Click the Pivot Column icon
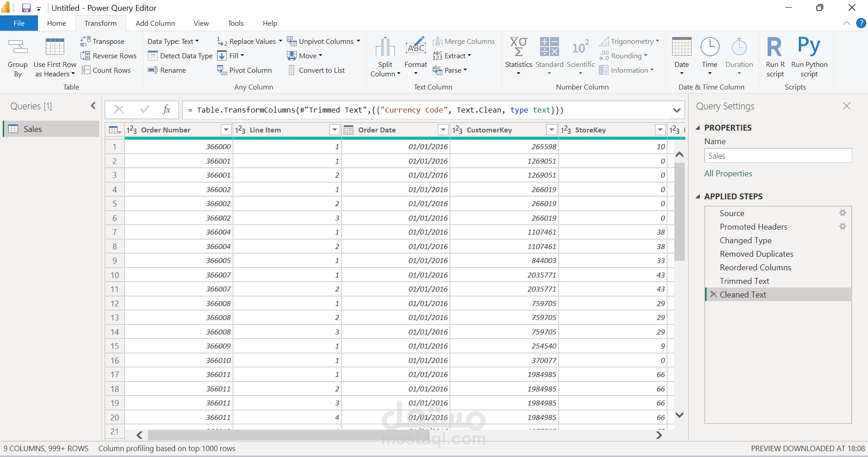 (222, 70)
